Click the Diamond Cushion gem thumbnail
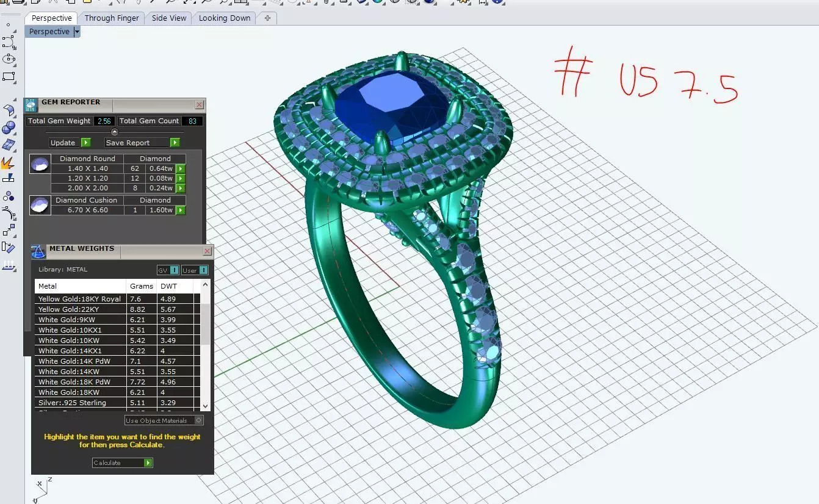This screenshot has width=819, height=504. pos(40,205)
